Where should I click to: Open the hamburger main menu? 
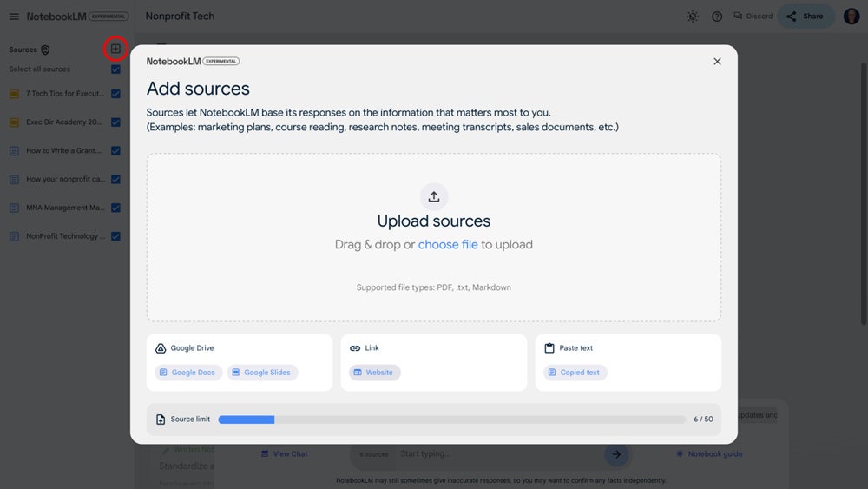pos(14,17)
